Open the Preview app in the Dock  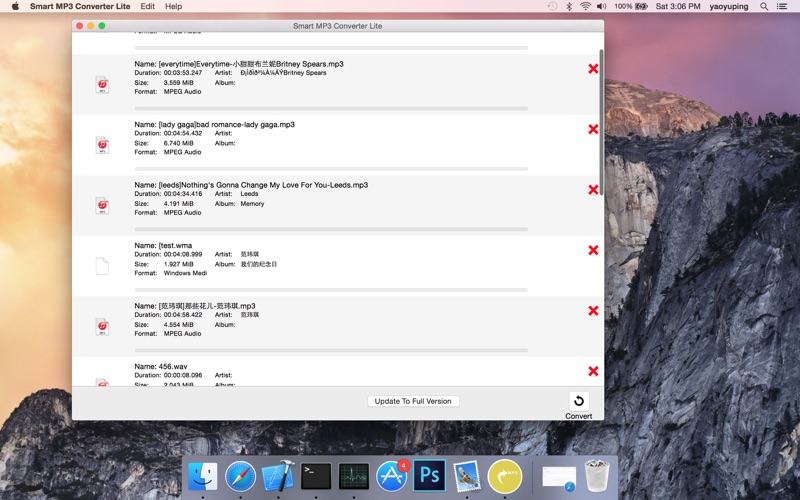tap(467, 477)
